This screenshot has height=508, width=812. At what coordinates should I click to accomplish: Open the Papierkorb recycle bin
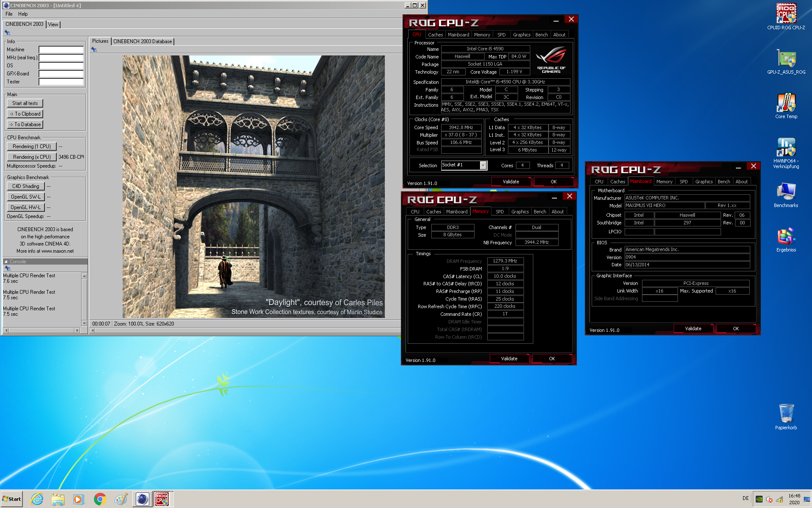tap(786, 417)
